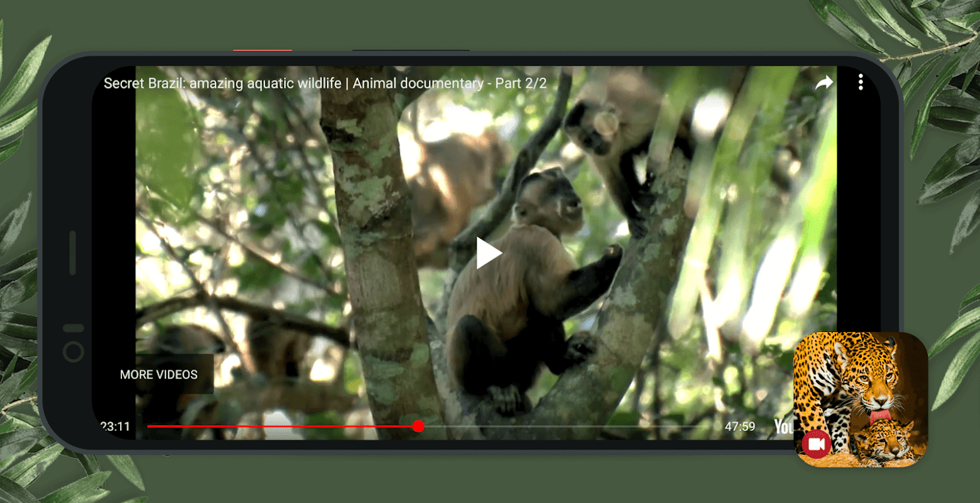Play the video with the center play button

click(x=488, y=253)
